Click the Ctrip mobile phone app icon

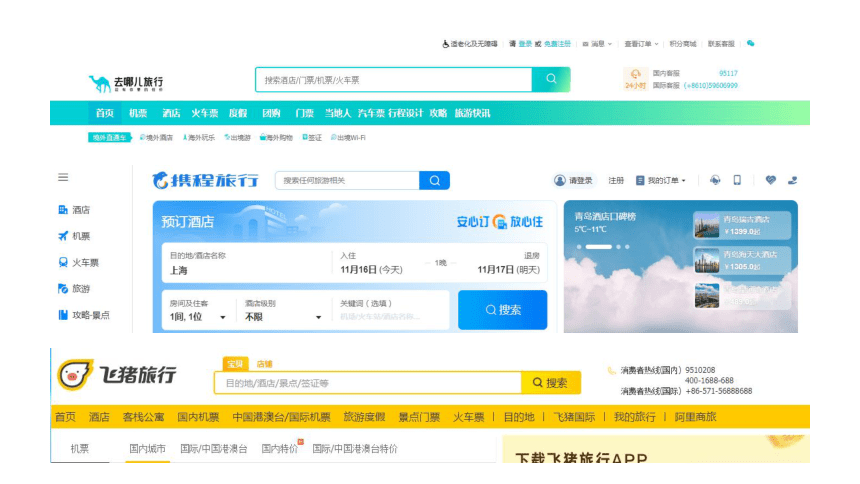tap(737, 180)
